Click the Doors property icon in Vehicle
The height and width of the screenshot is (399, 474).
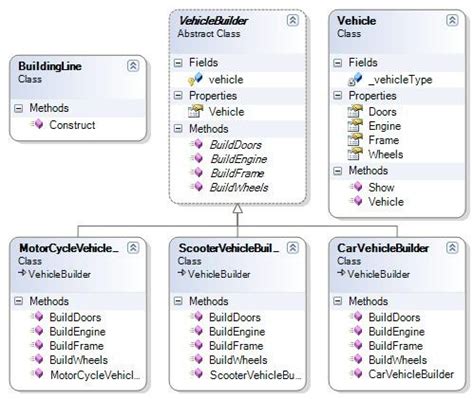tap(355, 111)
